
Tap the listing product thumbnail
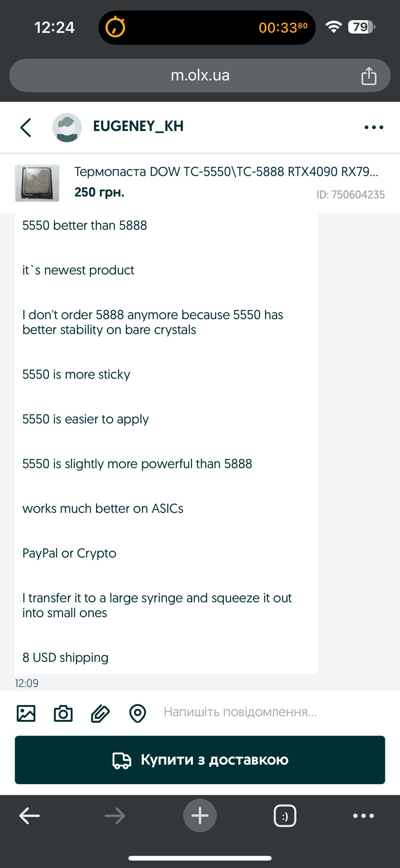(x=37, y=183)
